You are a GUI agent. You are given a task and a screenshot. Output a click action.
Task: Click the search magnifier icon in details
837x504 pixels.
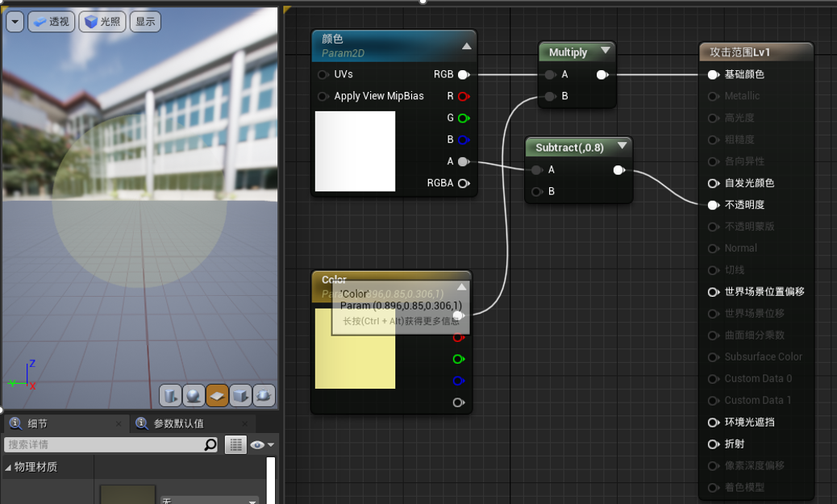coord(210,444)
